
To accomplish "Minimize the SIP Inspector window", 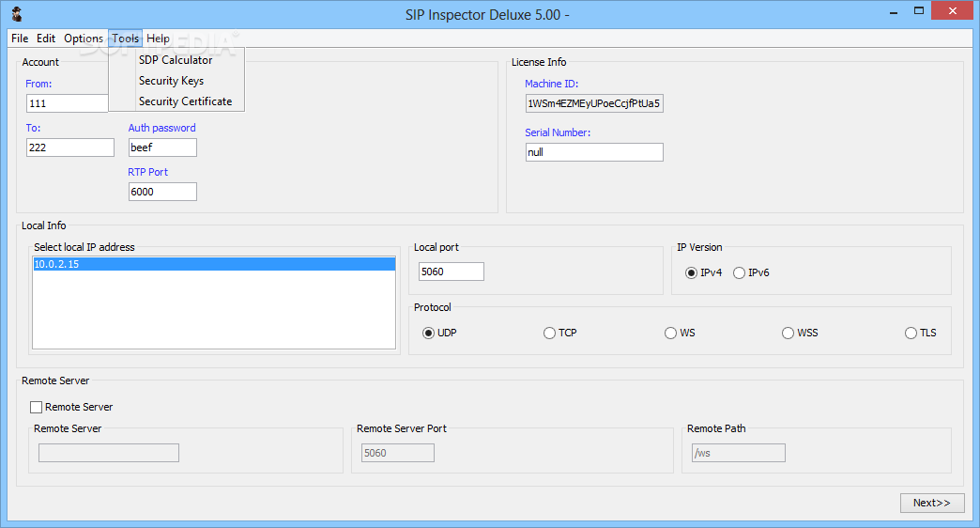I will point(894,11).
